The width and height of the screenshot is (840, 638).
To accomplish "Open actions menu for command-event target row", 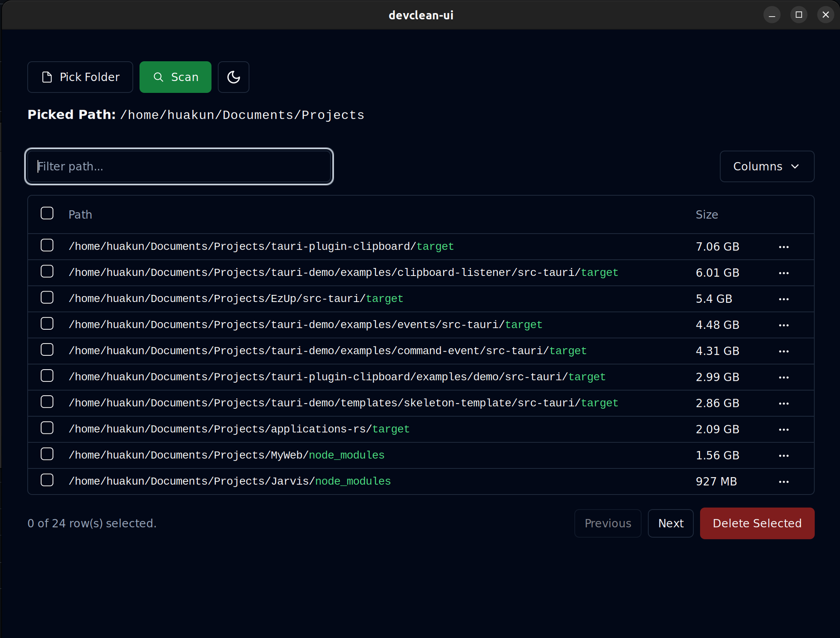I will point(783,351).
